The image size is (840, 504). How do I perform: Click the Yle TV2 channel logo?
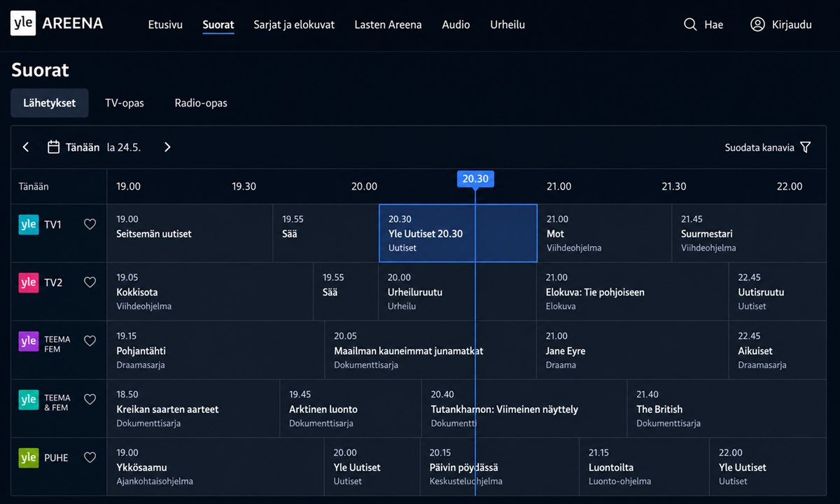click(29, 283)
